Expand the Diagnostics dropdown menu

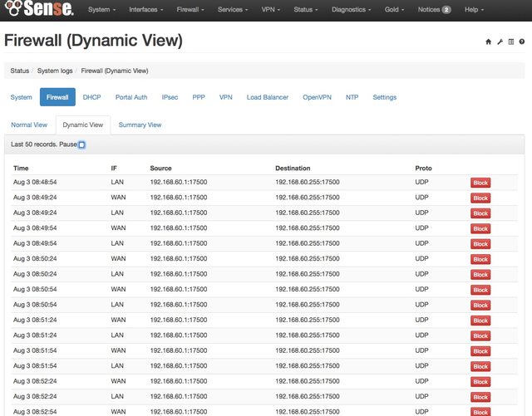[x=349, y=10]
